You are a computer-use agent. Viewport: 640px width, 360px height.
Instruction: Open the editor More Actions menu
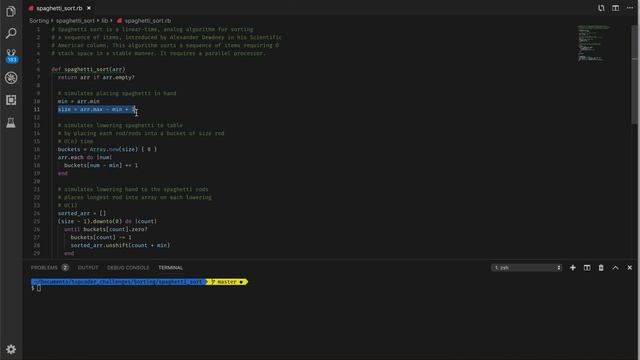click(x=630, y=8)
